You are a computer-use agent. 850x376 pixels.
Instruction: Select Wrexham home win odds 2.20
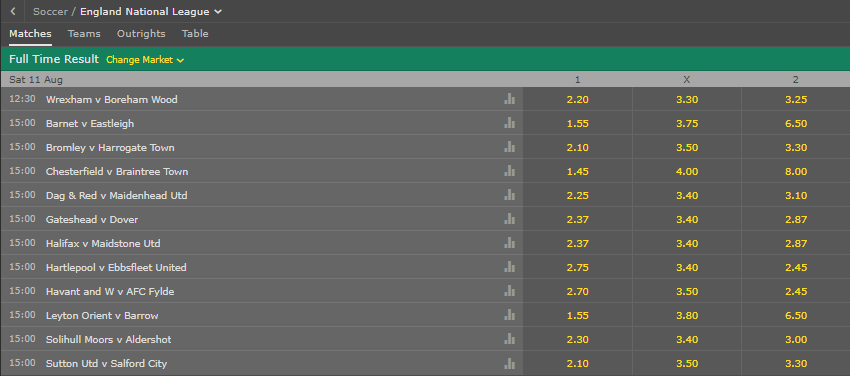coord(577,99)
